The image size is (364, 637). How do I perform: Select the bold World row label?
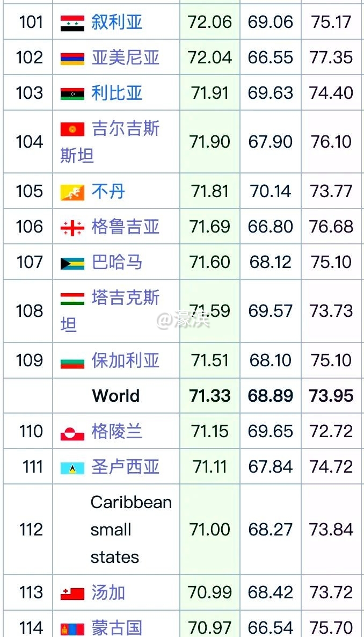115,396
